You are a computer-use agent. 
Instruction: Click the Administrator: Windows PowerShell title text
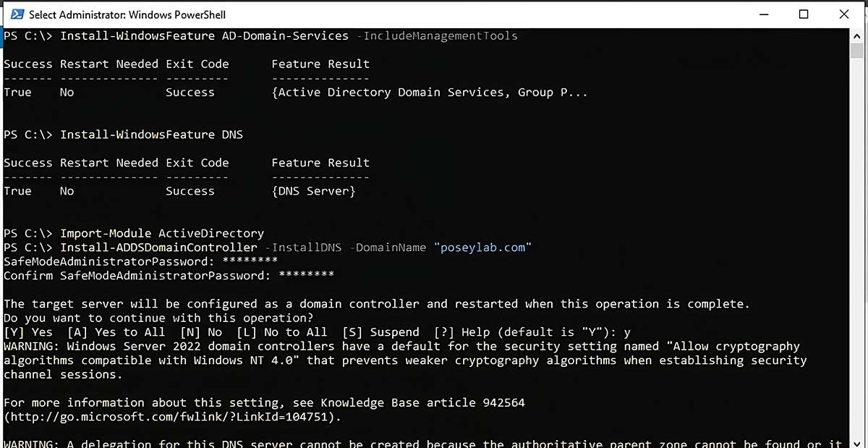[127, 14]
